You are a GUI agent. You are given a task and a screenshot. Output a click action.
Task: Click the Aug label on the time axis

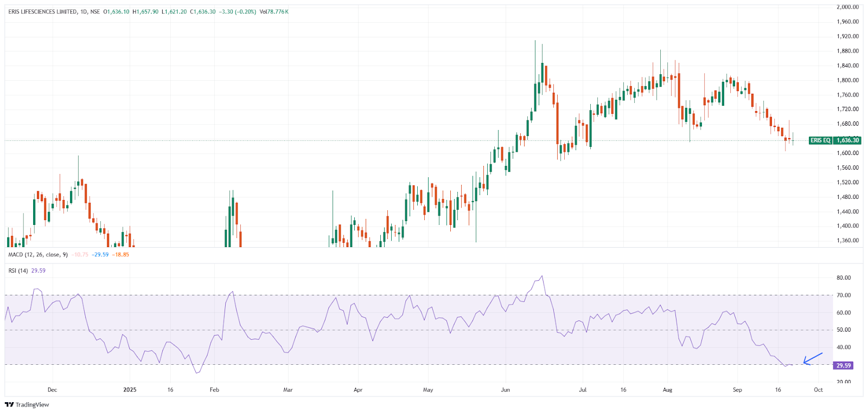668,390
